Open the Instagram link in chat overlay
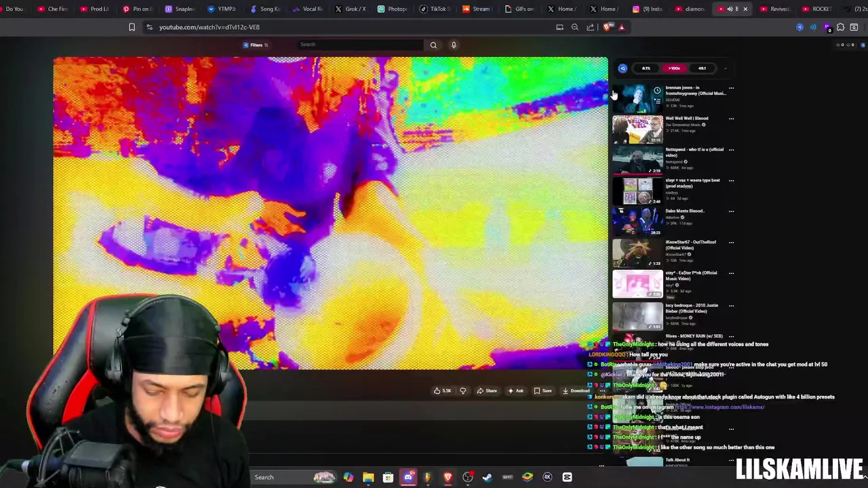Image resolution: width=868 pixels, height=488 pixels. 719,407
